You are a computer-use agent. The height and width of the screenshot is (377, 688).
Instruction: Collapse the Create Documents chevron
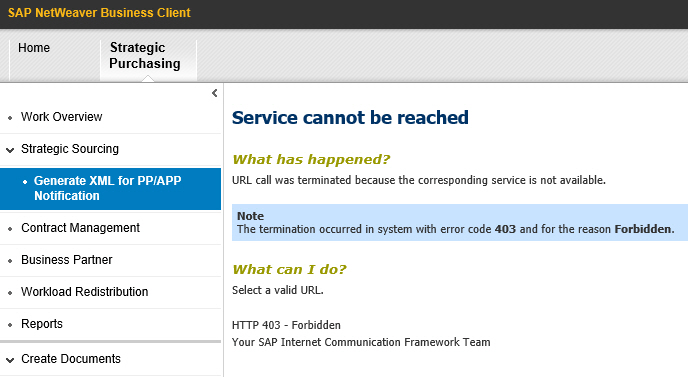10,360
